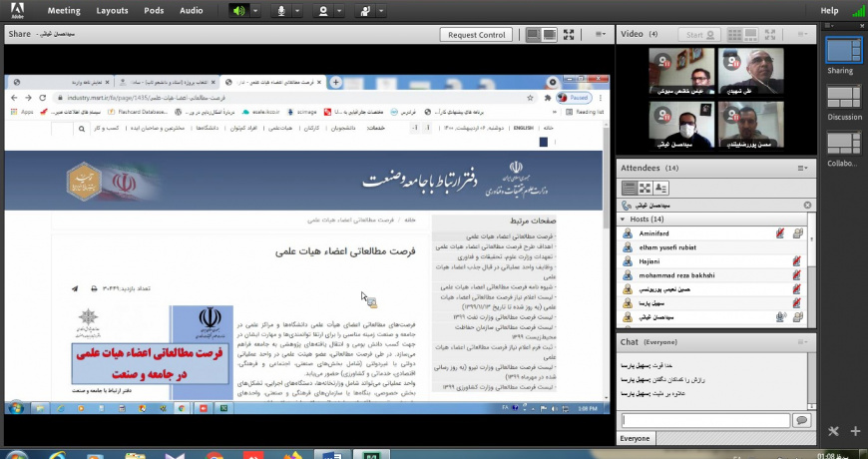Add a new layout with plus

click(856, 431)
